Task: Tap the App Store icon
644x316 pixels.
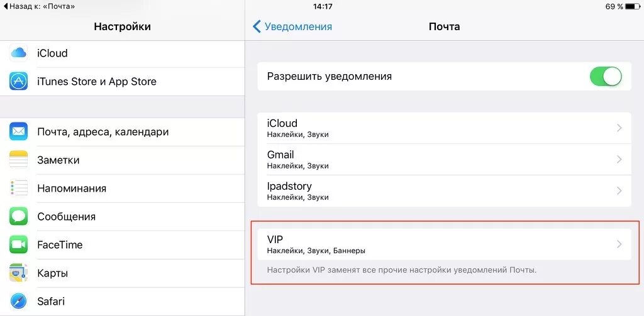Action: [18, 81]
